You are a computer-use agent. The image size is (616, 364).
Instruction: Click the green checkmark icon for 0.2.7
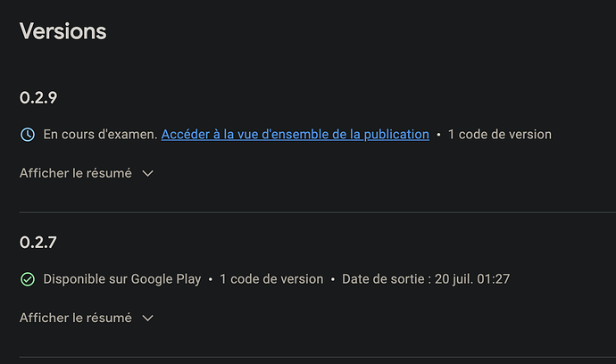click(x=28, y=279)
